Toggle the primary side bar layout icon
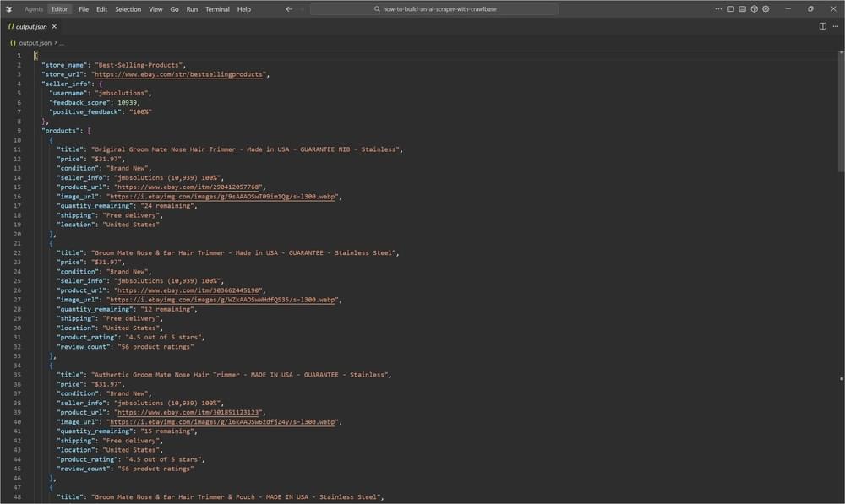Screen dimensions: 845x504 point(730,8)
